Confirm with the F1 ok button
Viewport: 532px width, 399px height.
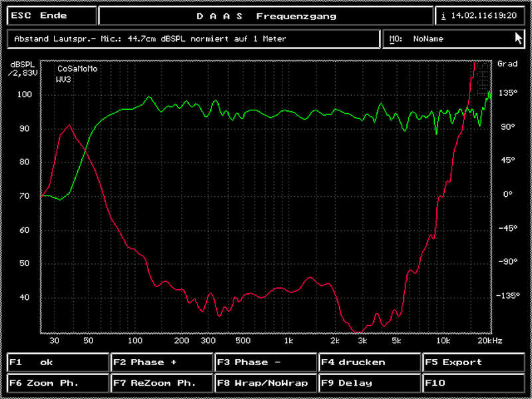coord(57,362)
